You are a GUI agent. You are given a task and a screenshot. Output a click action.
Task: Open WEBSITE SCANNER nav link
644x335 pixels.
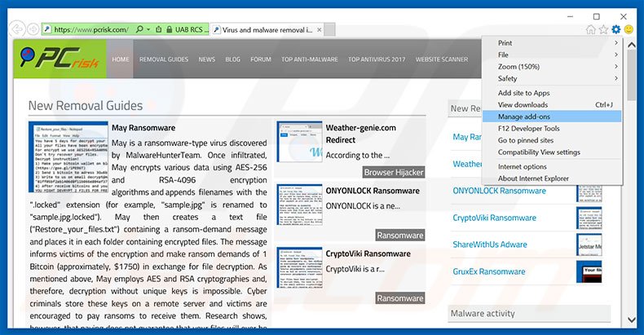[442, 60]
